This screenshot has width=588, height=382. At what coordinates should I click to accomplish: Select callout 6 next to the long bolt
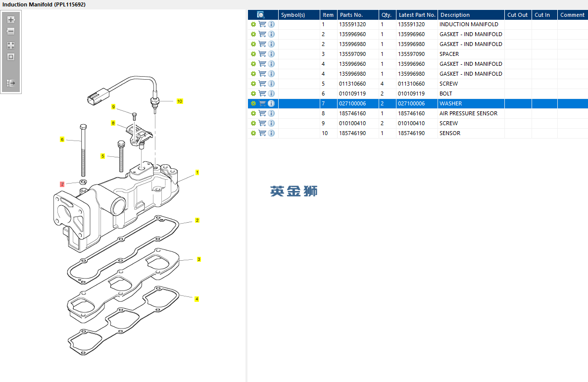click(62, 140)
